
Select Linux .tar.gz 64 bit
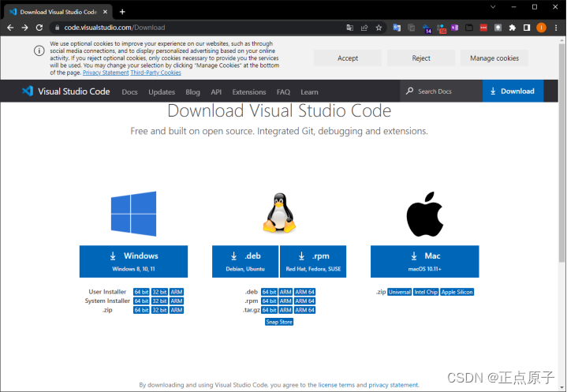[x=270, y=310]
